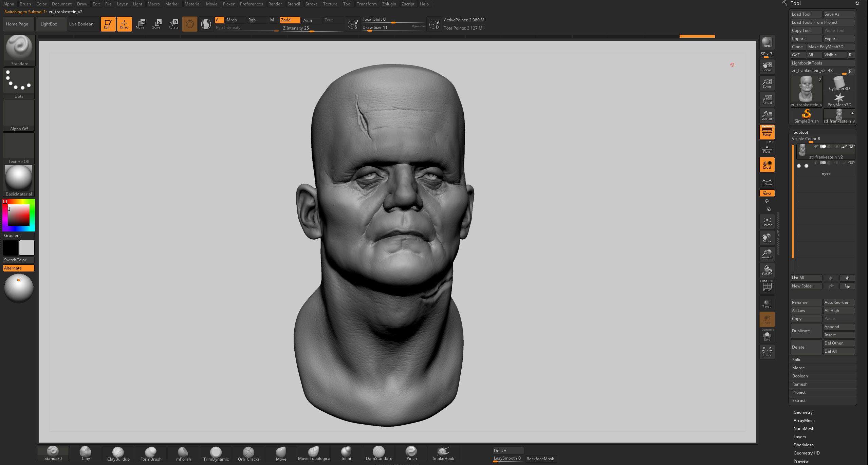
Task: Select the DamStandard brush
Action: (379, 453)
